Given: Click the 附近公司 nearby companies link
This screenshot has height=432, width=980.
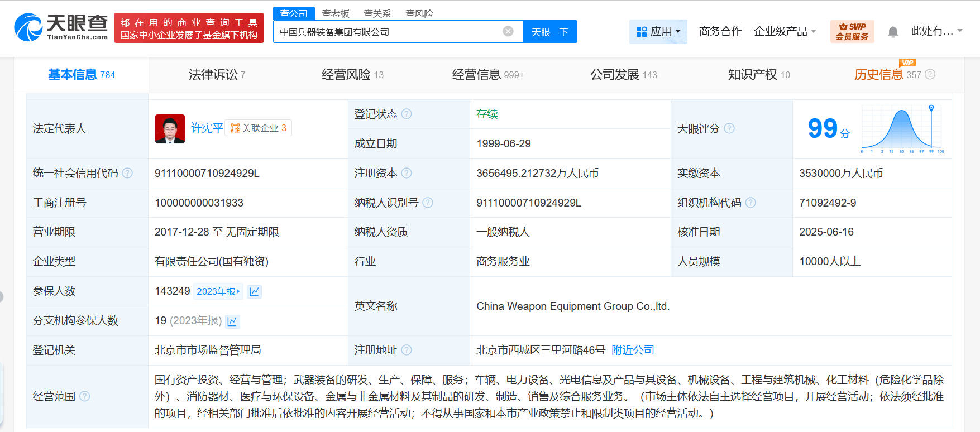Looking at the screenshot, I should coord(633,350).
